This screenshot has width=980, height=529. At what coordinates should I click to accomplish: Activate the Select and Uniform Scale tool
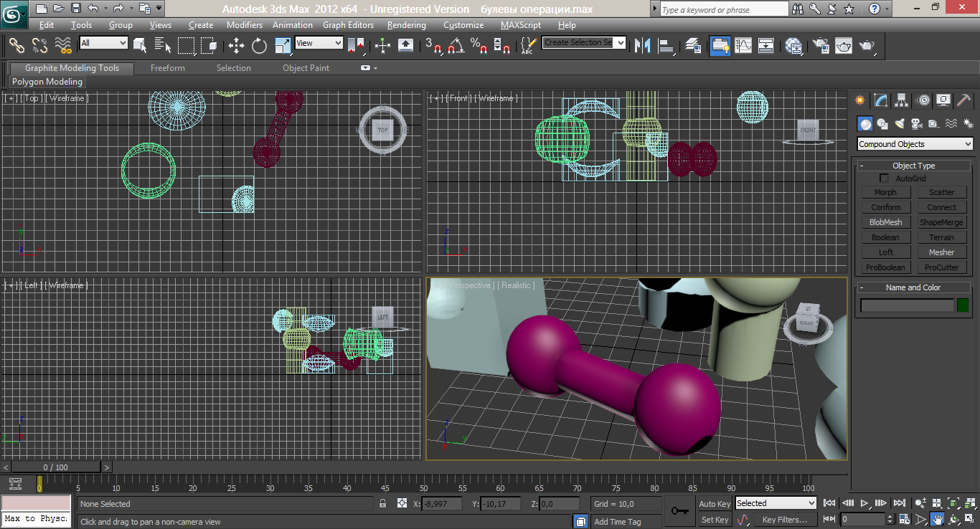(x=283, y=46)
